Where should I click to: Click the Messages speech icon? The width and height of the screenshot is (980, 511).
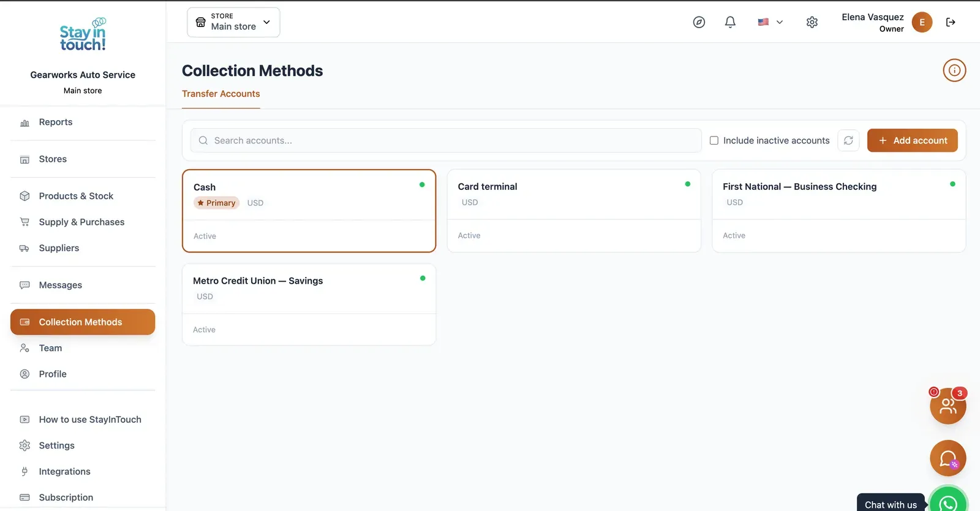click(x=24, y=285)
